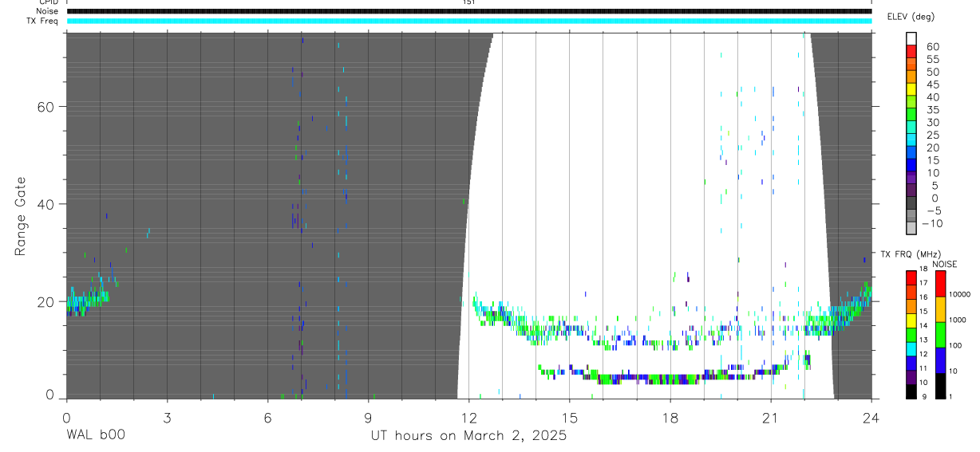This screenshot has height=452, width=980.
Task: Click the '100' label on NOISE colorbar
Action: click(x=956, y=345)
